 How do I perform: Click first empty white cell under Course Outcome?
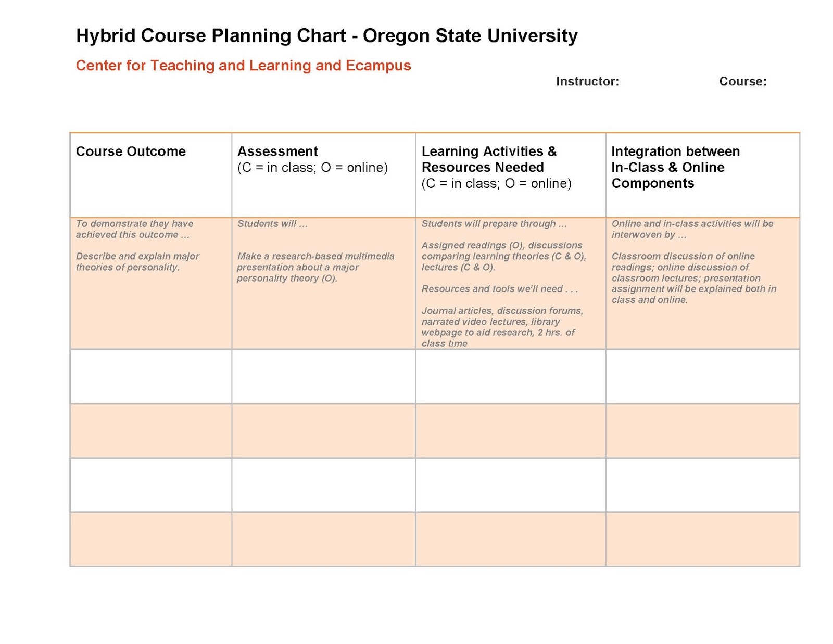point(151,376)
